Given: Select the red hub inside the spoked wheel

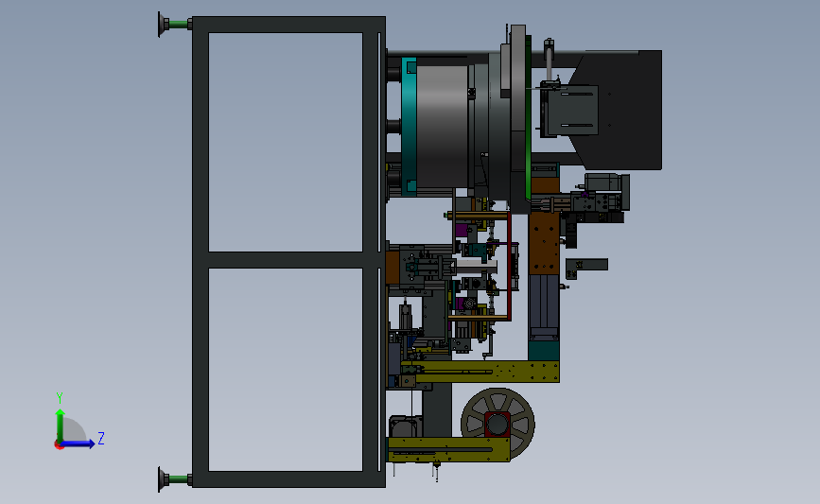Looking at the screenshot, I should point(497,424).
